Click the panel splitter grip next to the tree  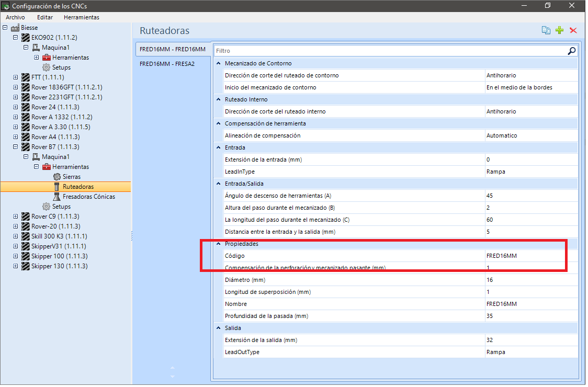[132, 236]
